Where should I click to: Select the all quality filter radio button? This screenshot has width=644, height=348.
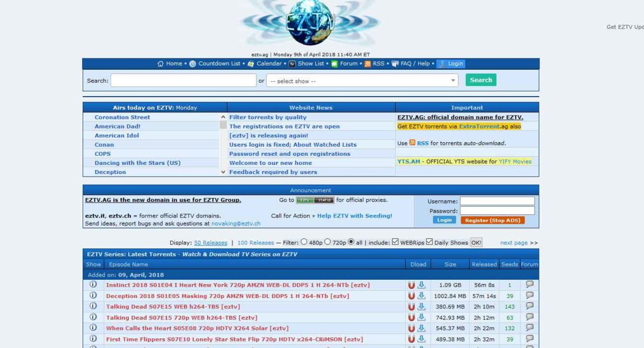pos(352,242)
